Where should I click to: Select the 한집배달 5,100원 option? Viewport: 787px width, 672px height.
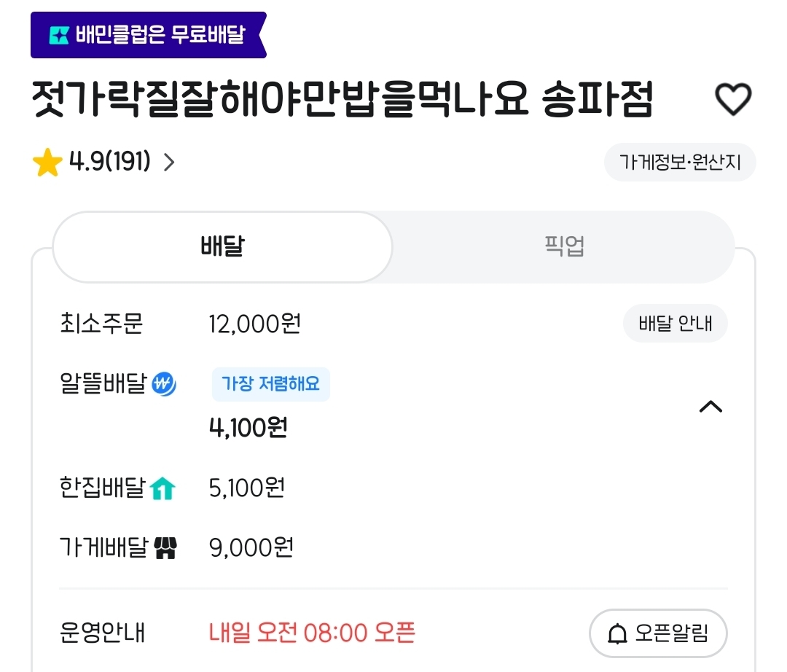(246, 488)
